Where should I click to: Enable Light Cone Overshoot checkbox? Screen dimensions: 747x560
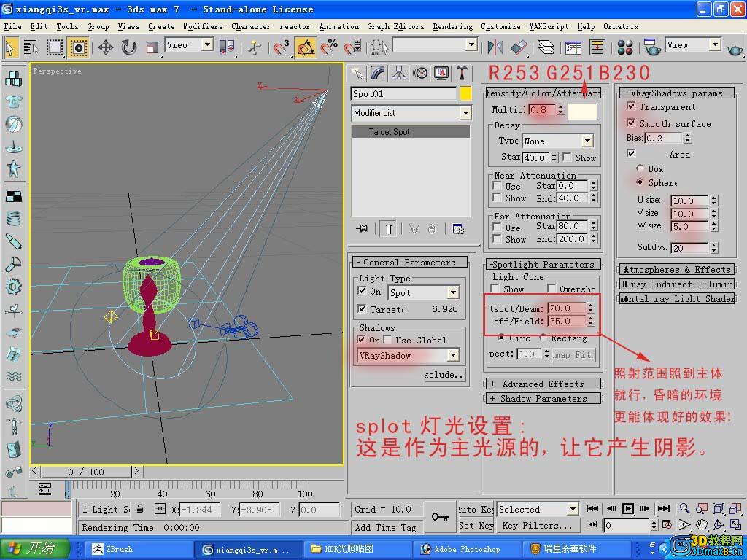(x=551, y=288)
